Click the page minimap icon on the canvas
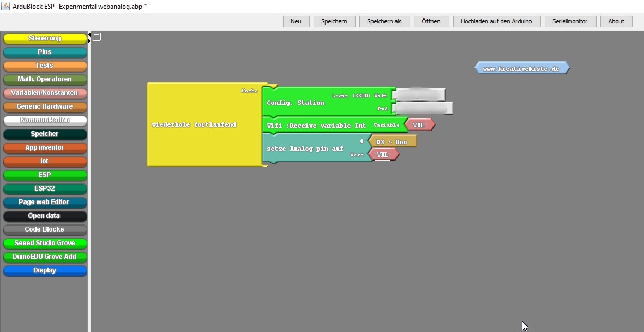Screen dimensions: 644x332 (97, 37)
